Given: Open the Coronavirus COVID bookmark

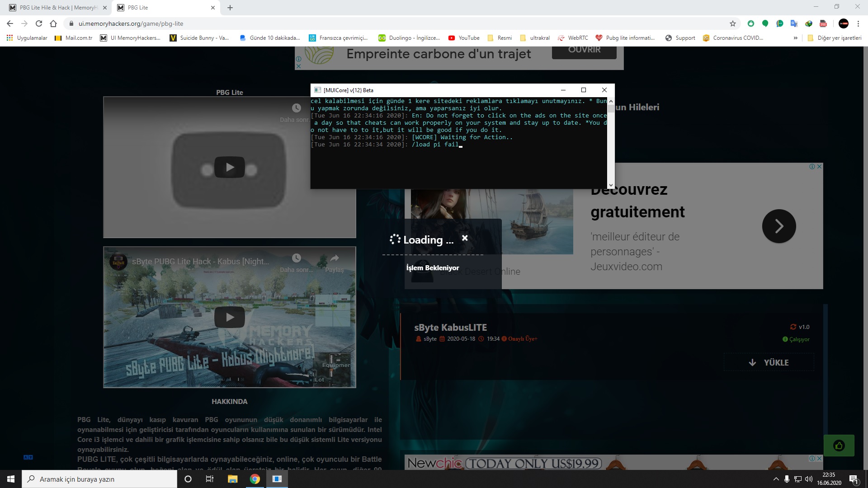Looking at the screenshot, I should click(x=733, y=38).
